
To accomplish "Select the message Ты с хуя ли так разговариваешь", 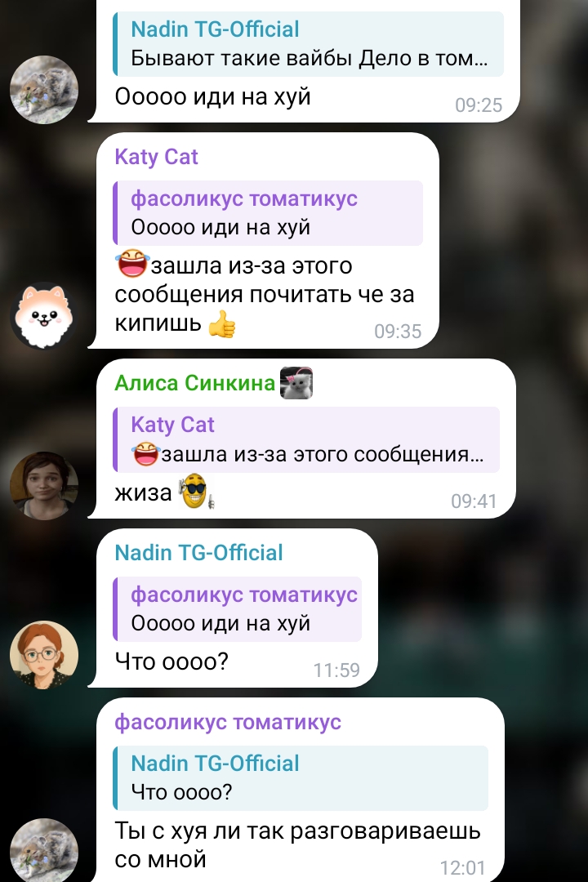I will point(297,845).
